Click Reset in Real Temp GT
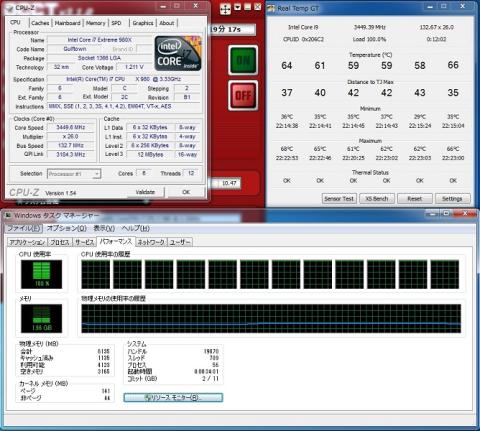The image size is (480, 431). pos(415,199)
